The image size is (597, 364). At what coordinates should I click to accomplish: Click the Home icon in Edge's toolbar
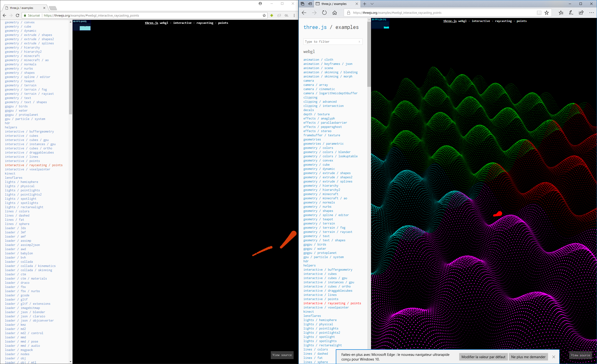point(335,13)
